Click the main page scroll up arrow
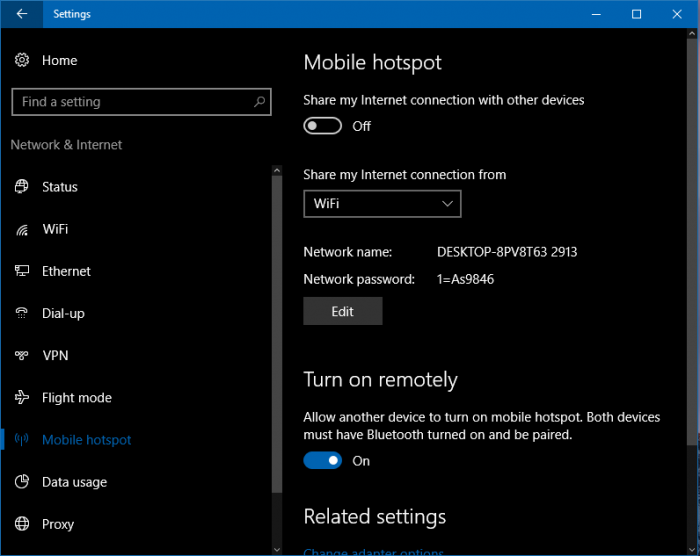Screen dimensions: 700x556 click(x=692, y=33)
